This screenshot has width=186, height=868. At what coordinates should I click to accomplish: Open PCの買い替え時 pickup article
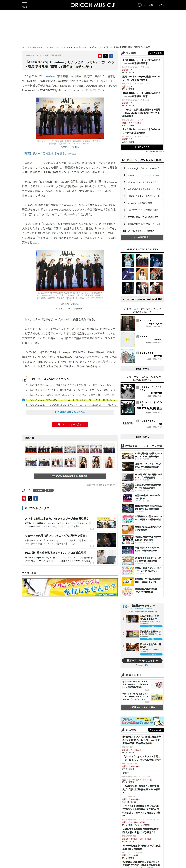click(70, 557)
